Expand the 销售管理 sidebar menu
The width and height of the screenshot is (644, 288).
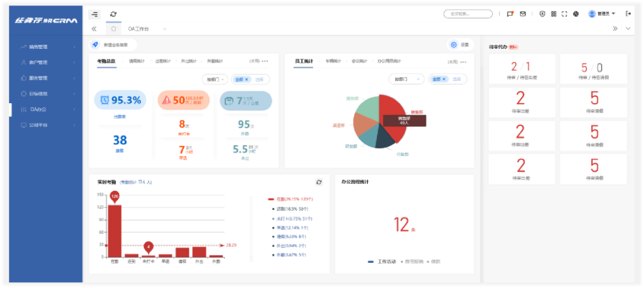point(47,47)
